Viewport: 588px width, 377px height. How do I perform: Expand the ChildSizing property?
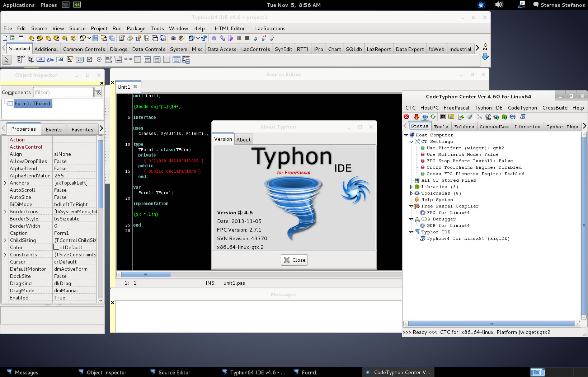(x=5, y=240)
